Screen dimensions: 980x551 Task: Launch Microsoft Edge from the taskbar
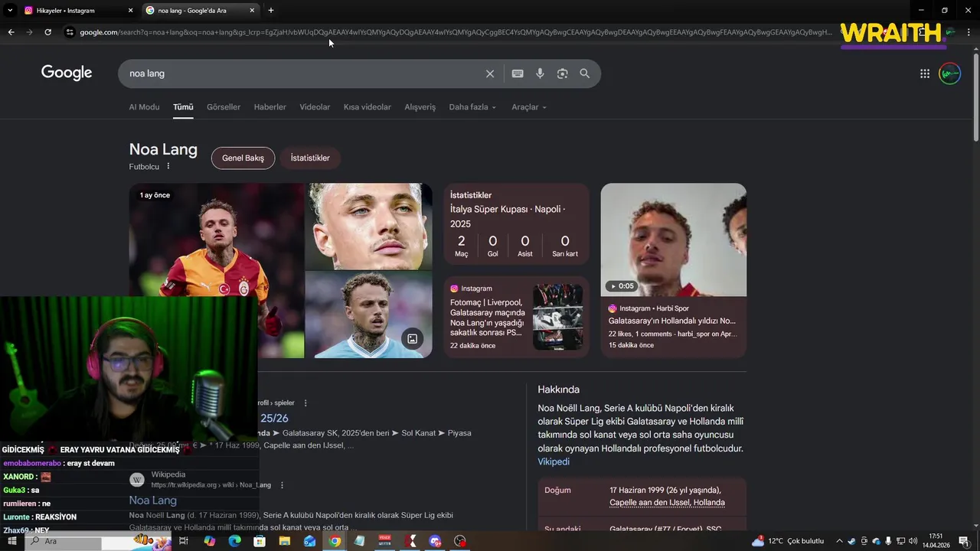234,541
